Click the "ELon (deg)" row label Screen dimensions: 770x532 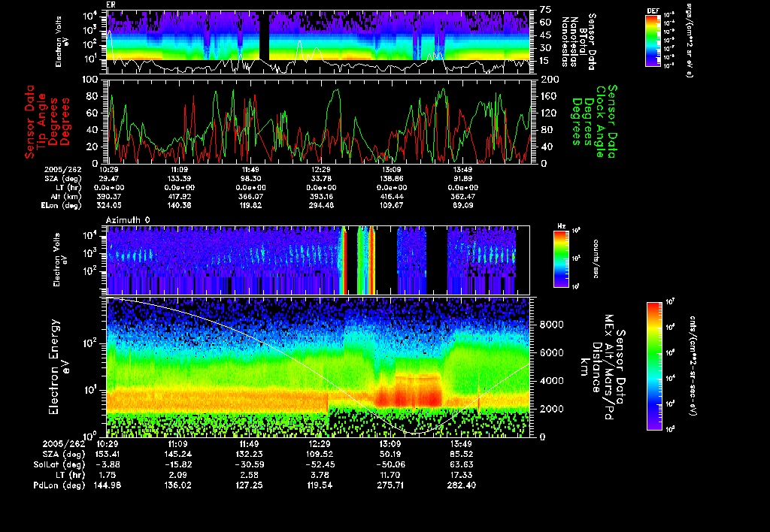pyautogui.click(x=62, y=206)
